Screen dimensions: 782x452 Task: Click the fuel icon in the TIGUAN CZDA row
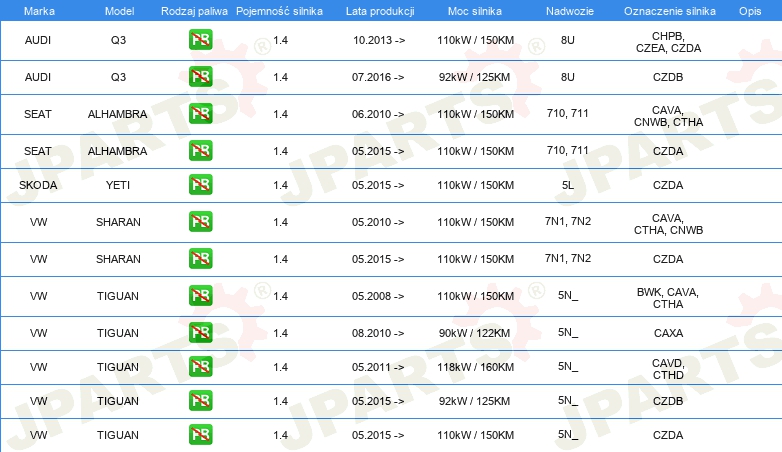200,435
